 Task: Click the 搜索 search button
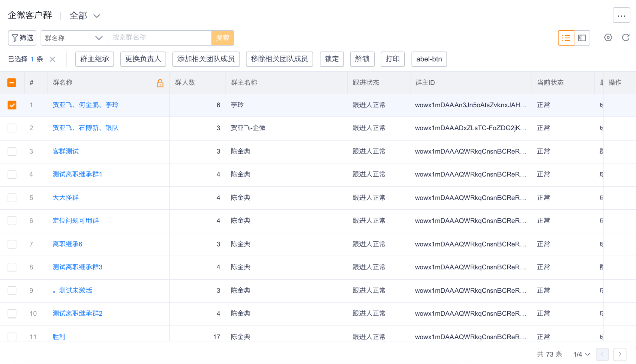(x=222, y=38)
